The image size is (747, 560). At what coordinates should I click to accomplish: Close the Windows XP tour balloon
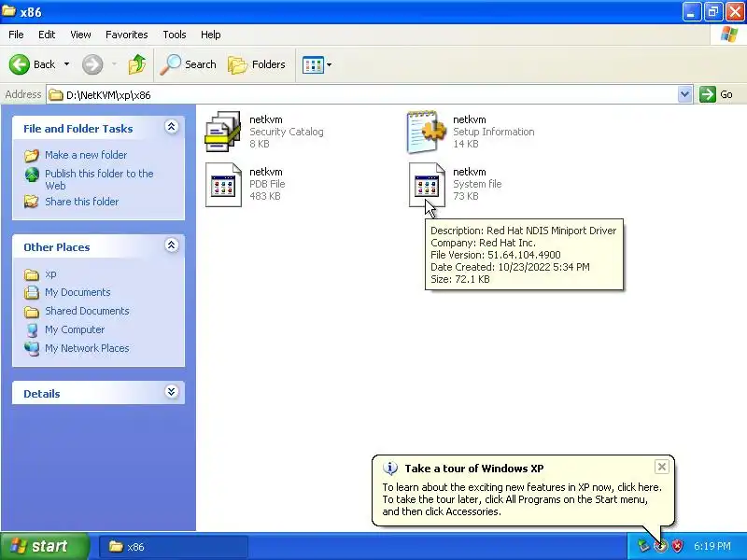tap(662, 468)
